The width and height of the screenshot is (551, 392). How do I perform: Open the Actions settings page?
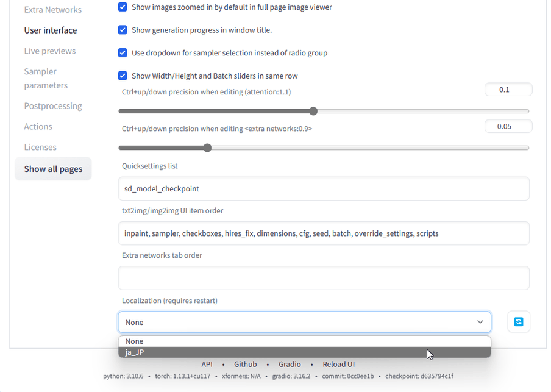(x=38, y=127)
